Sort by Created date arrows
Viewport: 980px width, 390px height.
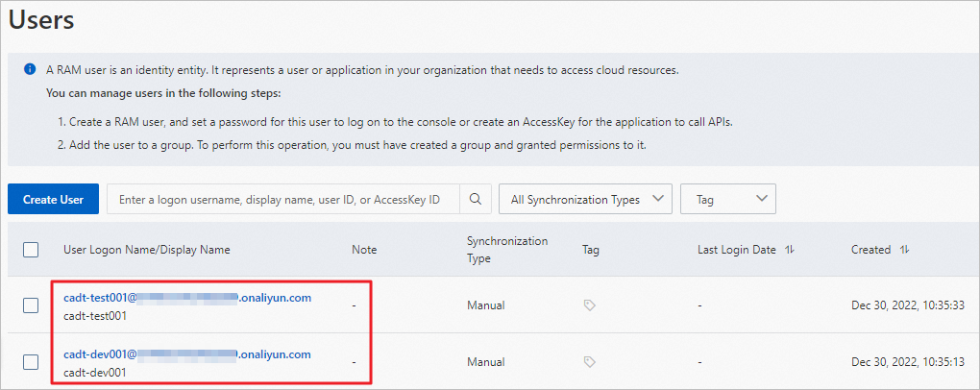(904, 250)
